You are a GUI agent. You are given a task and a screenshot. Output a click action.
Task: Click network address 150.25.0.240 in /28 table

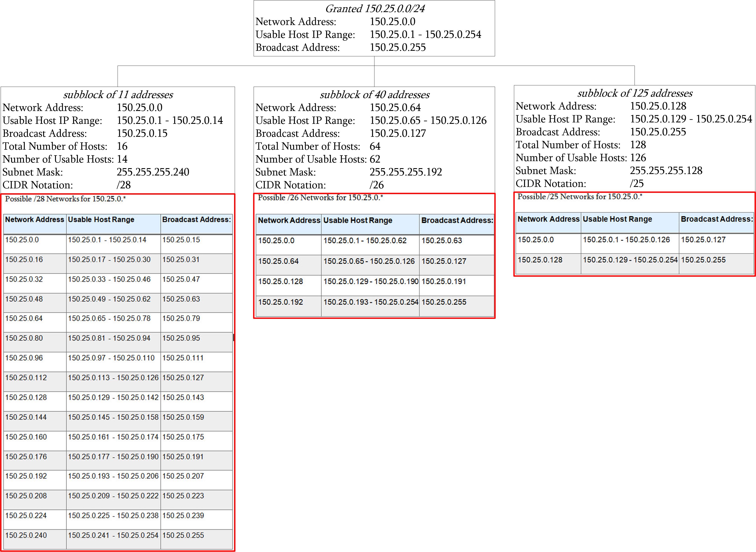[x=26, y=535]
